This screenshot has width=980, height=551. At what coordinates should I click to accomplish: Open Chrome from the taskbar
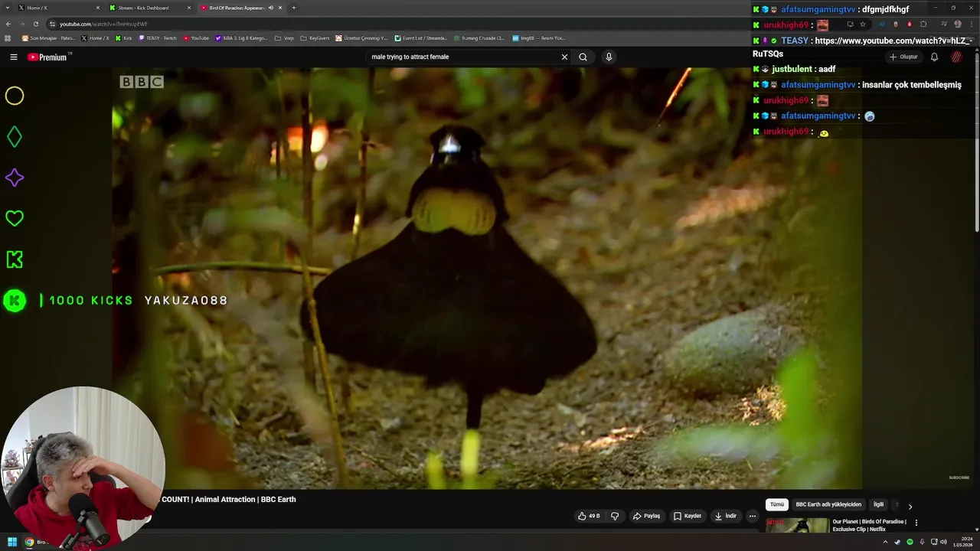29,542
